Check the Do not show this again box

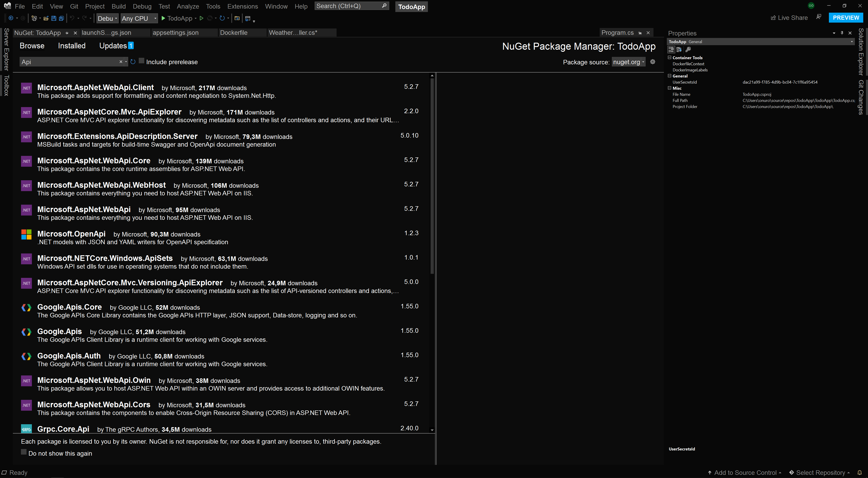point(24,452)
